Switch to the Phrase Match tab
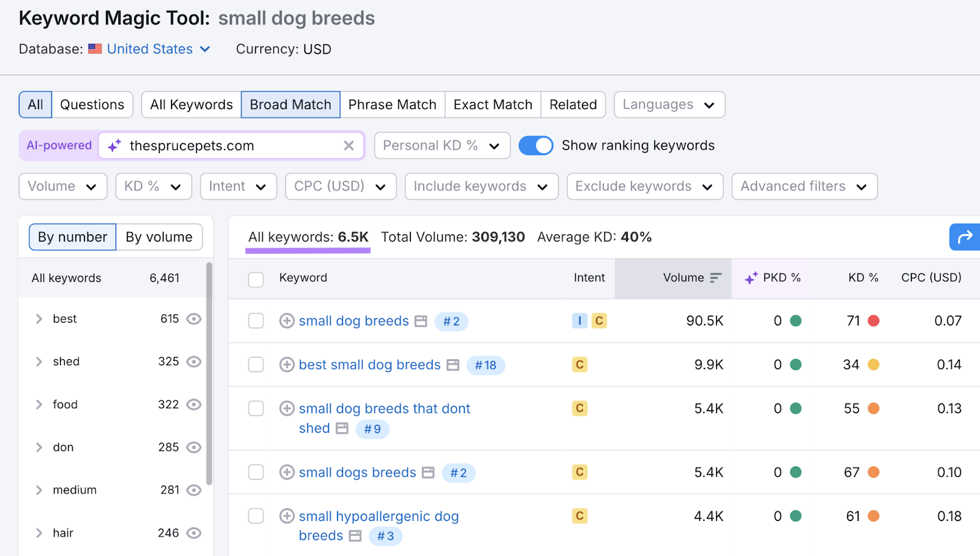Viewport: 980px width, 556px height. pyautogui.click(x=392, y=104)
